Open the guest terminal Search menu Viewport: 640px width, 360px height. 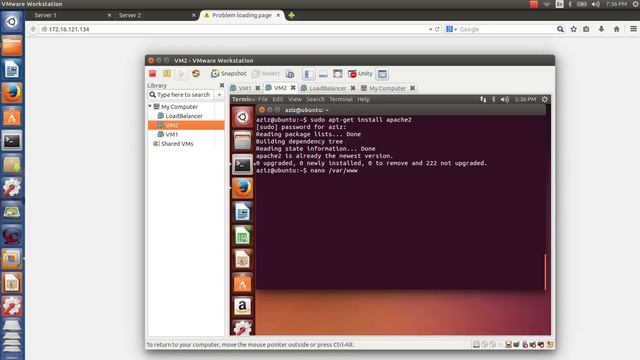point(315,99)
